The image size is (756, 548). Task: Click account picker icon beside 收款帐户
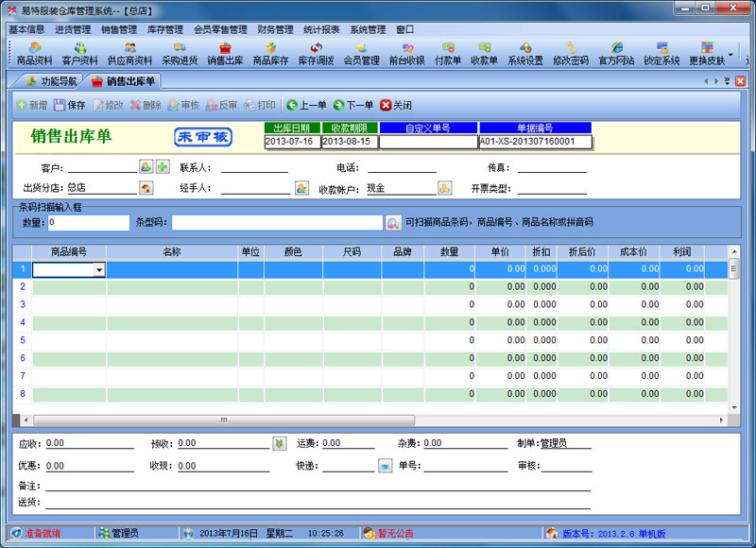point(444,188)
